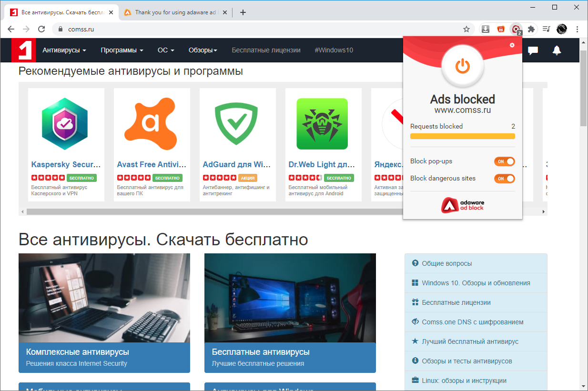Open Комплексные антивирусы category

104,357
